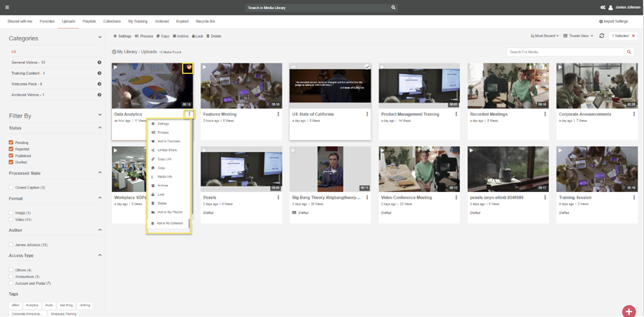Clear the selection with the red X
This screenshot has width=644, height=317.
tap(634, 36)
